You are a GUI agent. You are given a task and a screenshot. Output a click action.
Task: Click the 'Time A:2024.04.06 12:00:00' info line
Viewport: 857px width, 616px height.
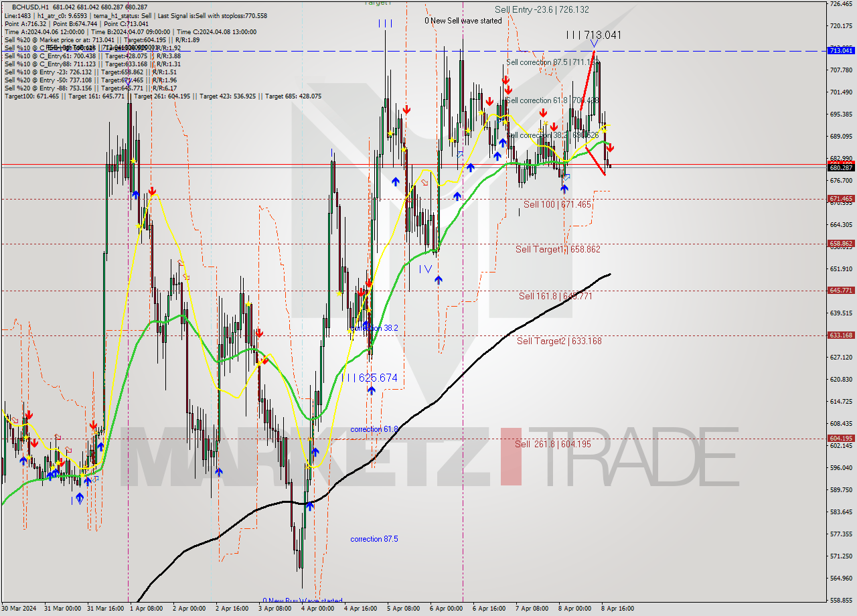[131, 31]
